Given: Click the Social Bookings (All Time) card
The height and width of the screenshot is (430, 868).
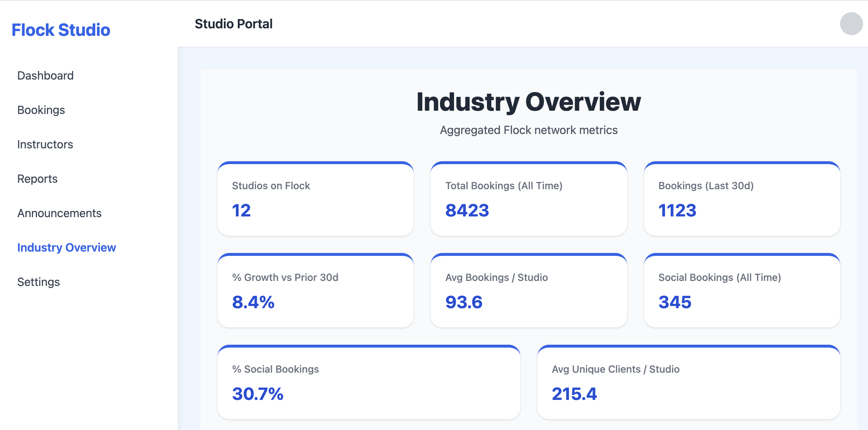Looking at the screenshot, I should pos(743,290).
